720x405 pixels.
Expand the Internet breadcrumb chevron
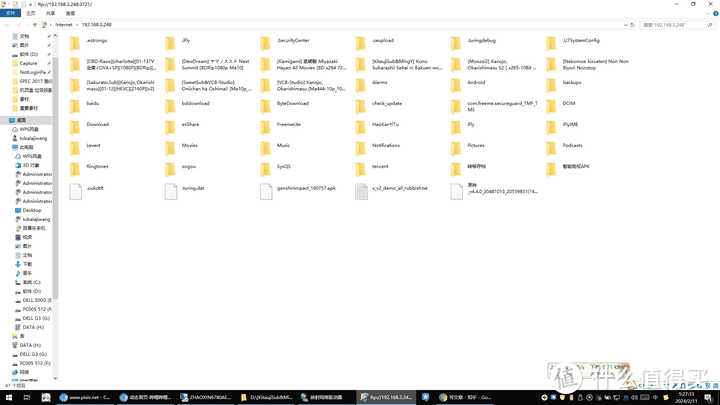(76, 24)
